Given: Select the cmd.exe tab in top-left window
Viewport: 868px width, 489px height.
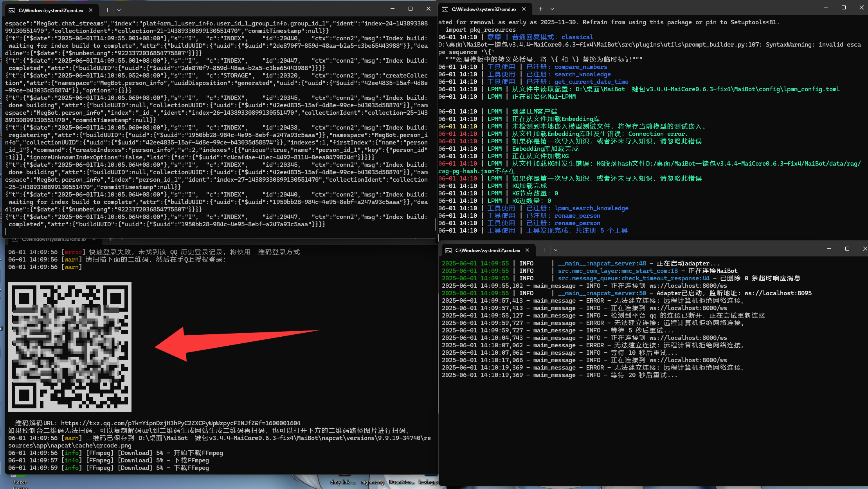Looking at the screenshot, I should click(x=51, y=10).
